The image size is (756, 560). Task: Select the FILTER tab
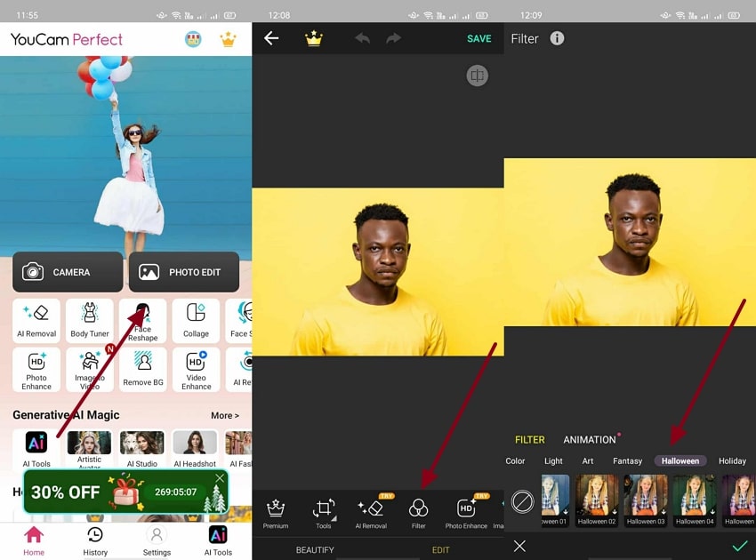point(529,440)
